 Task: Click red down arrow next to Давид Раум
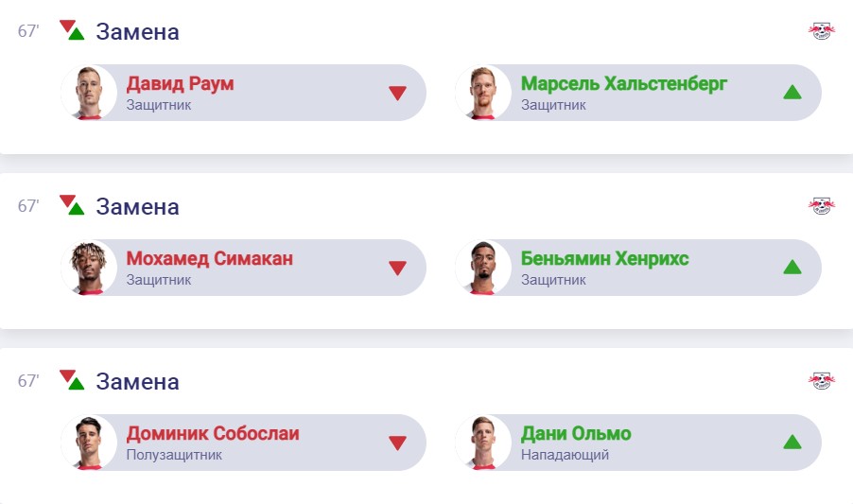click(397, 93)
